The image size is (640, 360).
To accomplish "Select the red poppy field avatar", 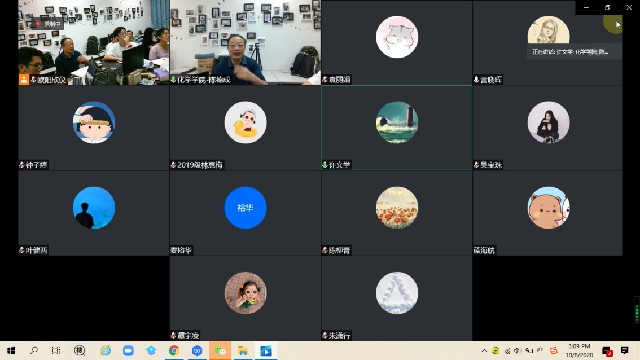I will click(x=397, y=208).
